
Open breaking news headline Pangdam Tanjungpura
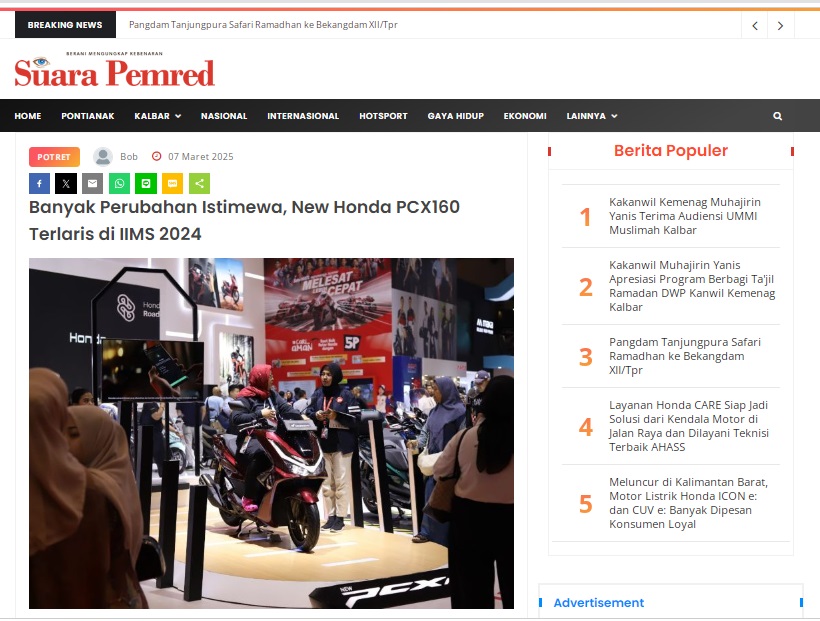(x=263, y=25)
